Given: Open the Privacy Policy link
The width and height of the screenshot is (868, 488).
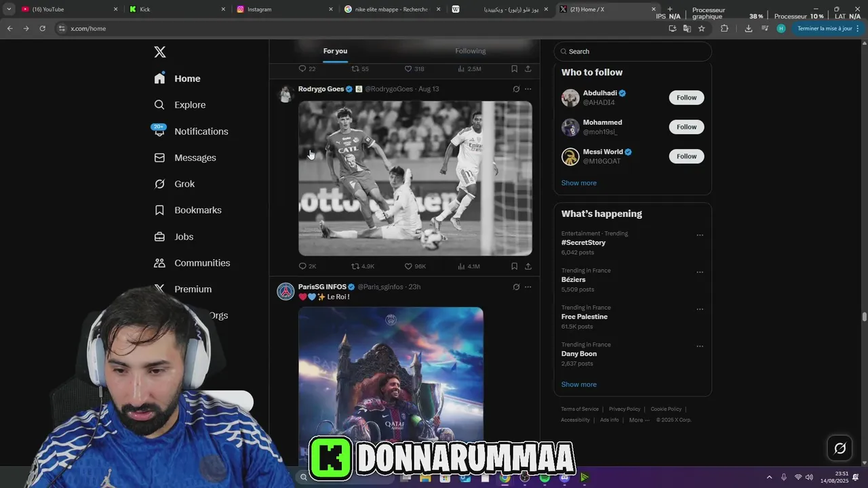Looking at the screenshot, I should tap(625, 409).
